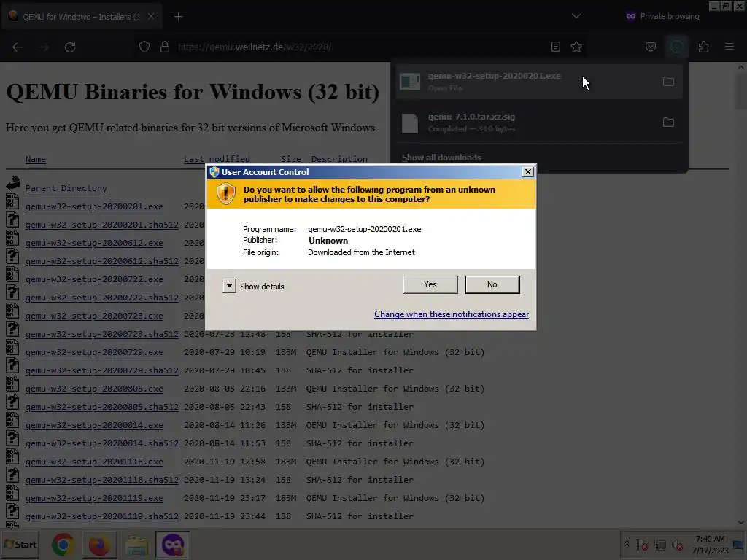Download qemu-w32-setup-20201119.exe
747x560 pixels.
coord(94,498)
